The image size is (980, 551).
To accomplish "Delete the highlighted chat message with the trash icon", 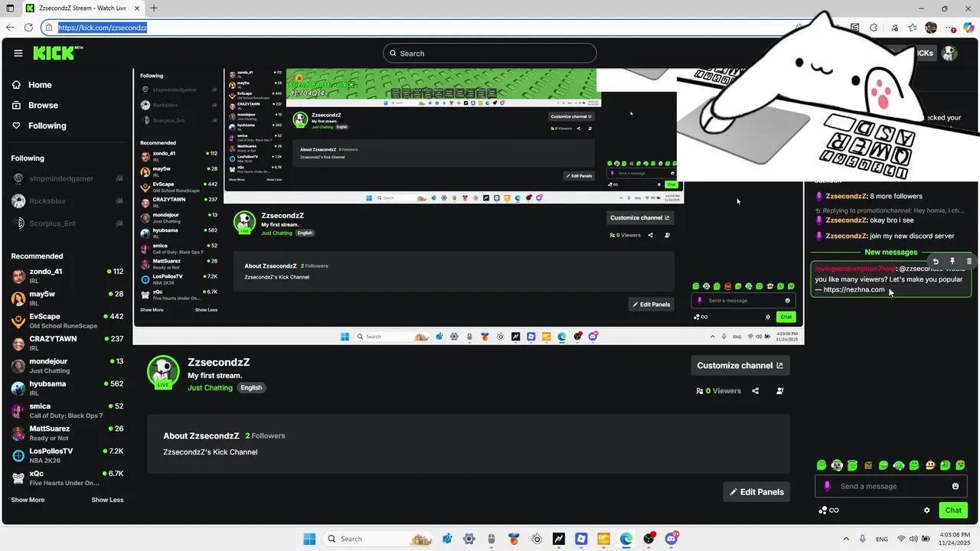I will pyautogui.click(x=969, y=262).
